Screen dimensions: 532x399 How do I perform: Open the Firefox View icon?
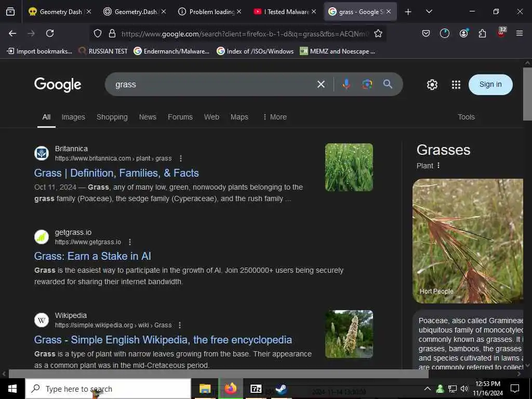[x=10, y=12]
